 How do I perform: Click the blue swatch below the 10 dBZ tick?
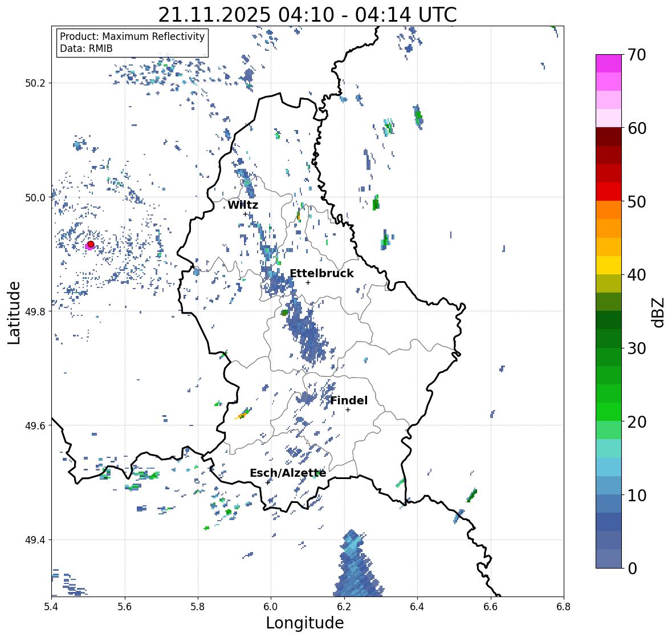pyautogui.click(x=609, y=503)
